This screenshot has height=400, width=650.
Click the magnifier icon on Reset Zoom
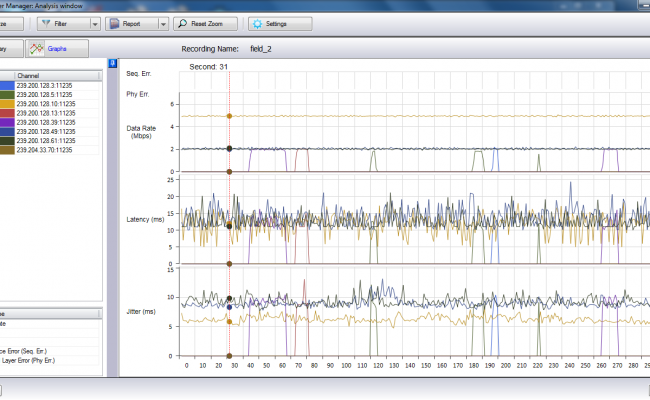[182, 23]
